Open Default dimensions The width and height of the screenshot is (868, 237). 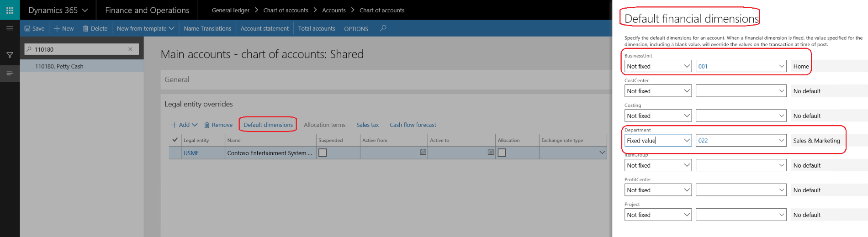pos(268,125)
